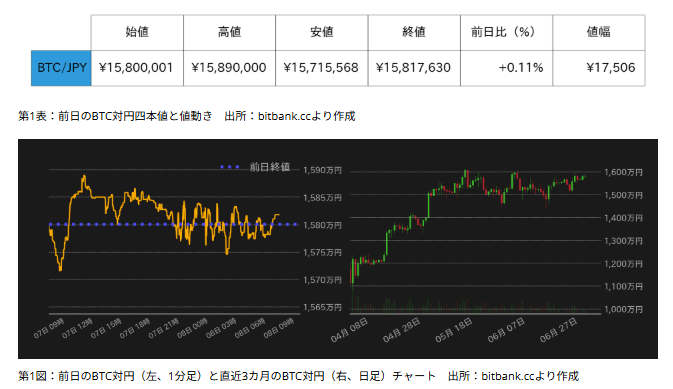Click the blue dotted legend marker
This screenshot has height=389, width=673.
[x=230, y=167]
